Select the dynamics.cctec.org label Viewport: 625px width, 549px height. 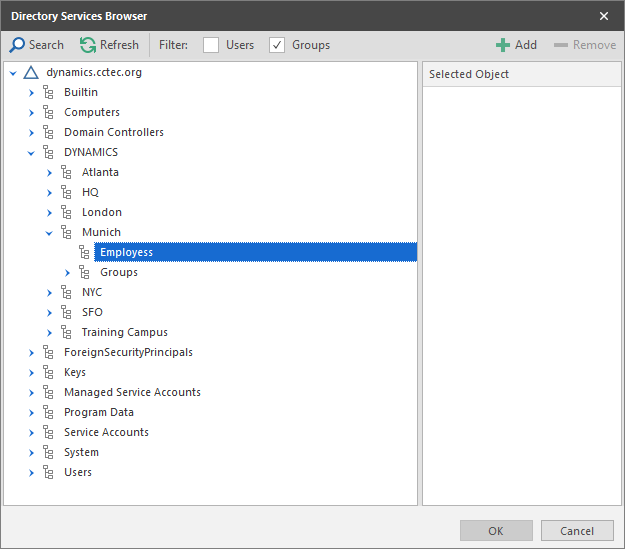(x=94, y=73)
